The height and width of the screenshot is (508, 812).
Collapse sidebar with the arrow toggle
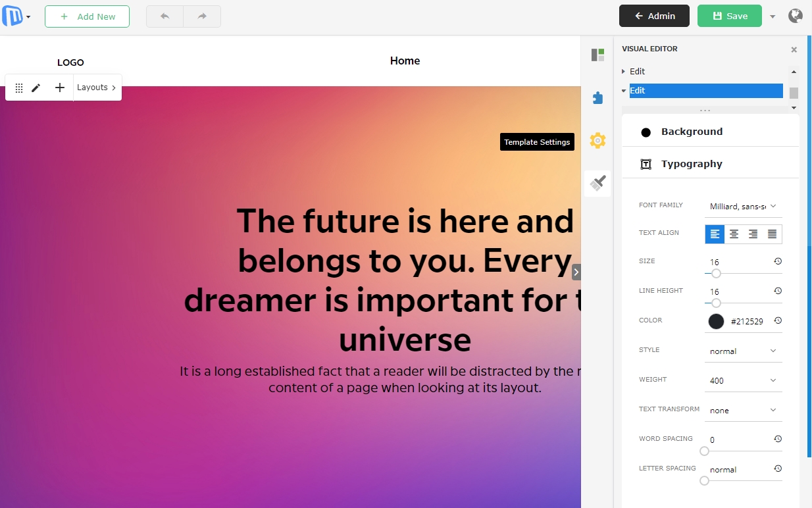(x=576, y=272)
